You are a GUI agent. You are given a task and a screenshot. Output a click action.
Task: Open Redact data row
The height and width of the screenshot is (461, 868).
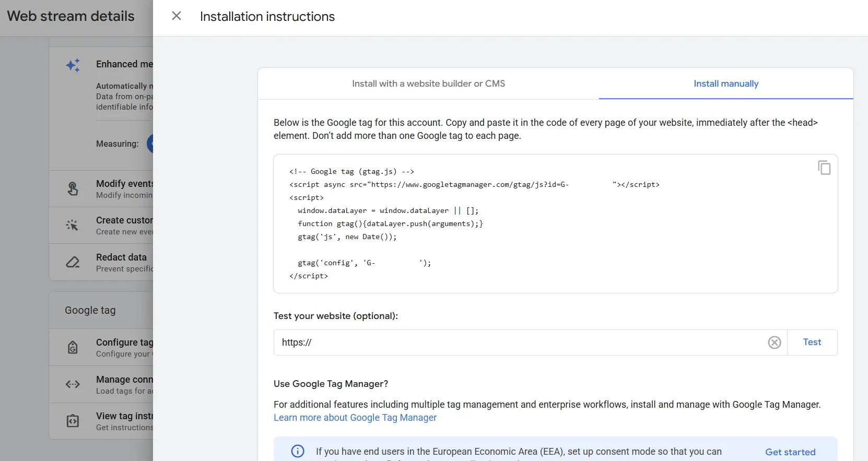click(101, 262)
